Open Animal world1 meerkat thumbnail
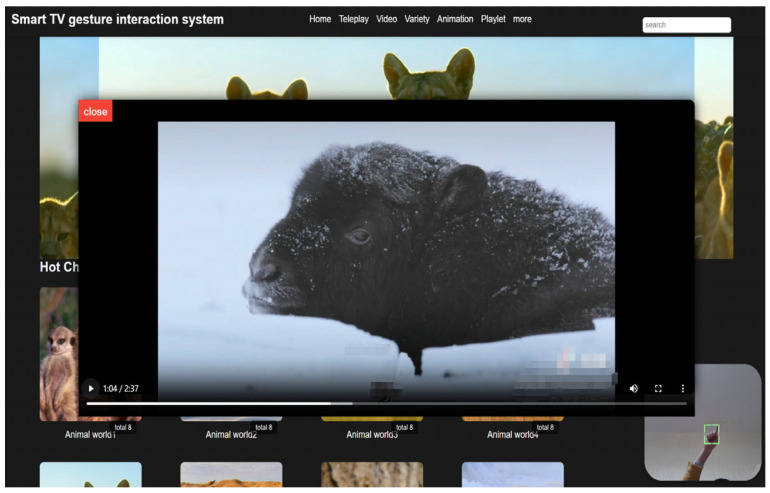Screen dimensions: 770x493 (58, 354)
